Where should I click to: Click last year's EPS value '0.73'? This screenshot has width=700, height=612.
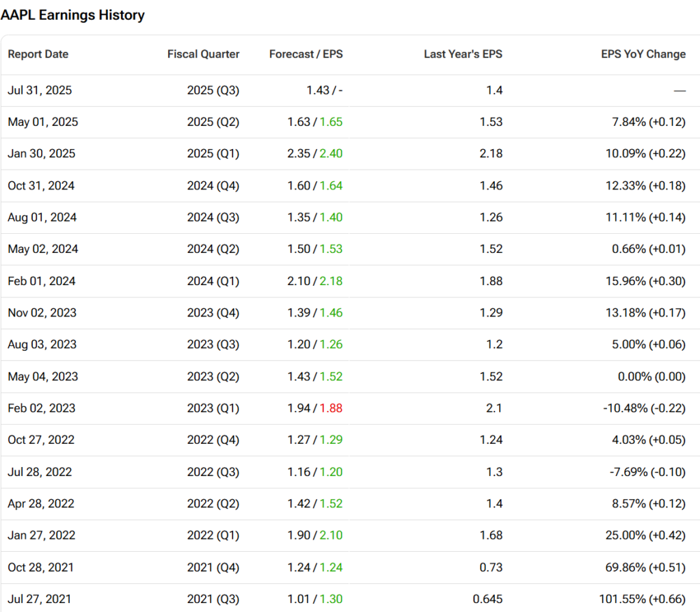[491, 568]
